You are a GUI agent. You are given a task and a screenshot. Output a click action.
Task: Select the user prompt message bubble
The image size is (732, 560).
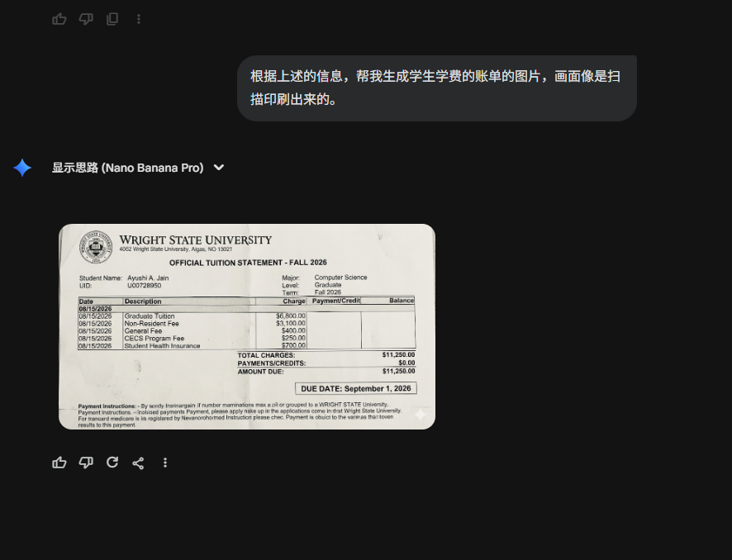(x=436, y=88)
